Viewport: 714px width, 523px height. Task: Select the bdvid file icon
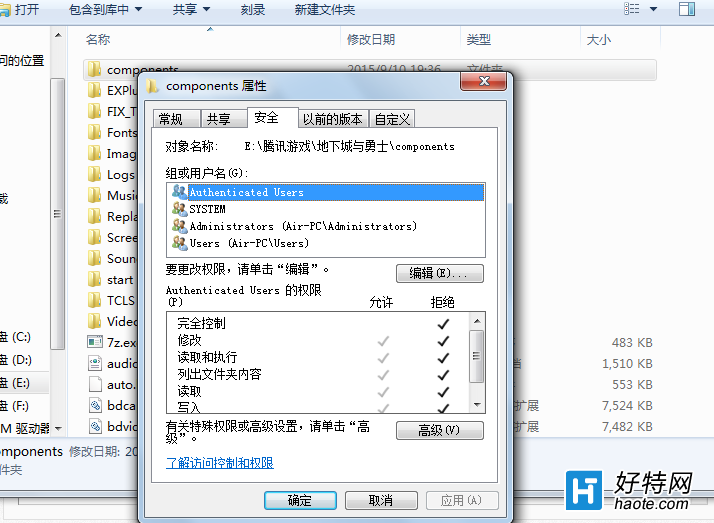pyautogui.click(x=95, y=427)
